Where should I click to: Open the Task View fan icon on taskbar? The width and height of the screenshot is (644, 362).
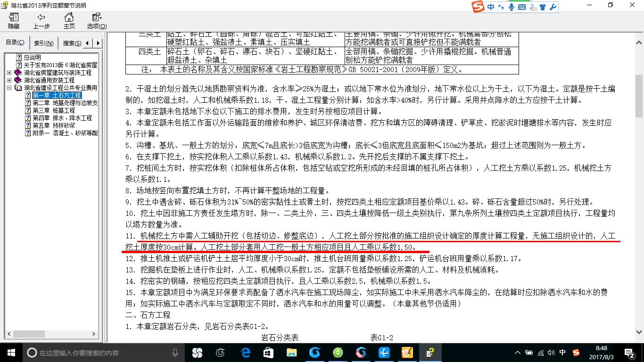point(197,353)
